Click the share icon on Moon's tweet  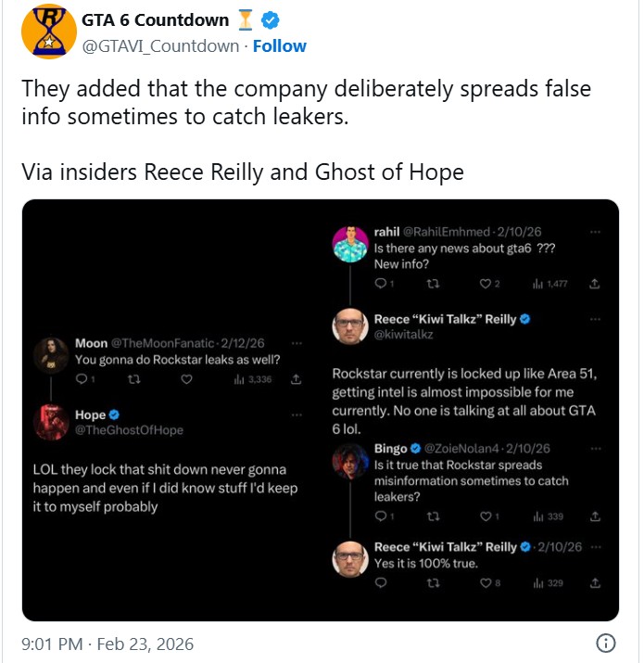tap(297, 379)
